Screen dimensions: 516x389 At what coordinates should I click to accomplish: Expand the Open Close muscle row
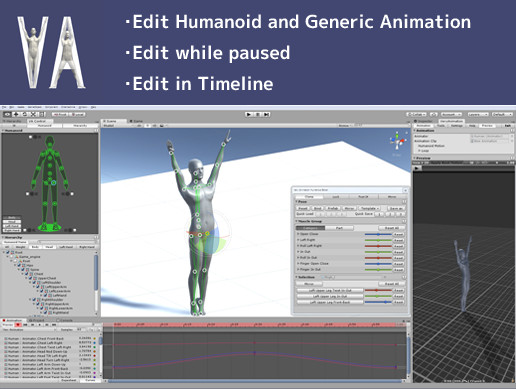point(298,234)
